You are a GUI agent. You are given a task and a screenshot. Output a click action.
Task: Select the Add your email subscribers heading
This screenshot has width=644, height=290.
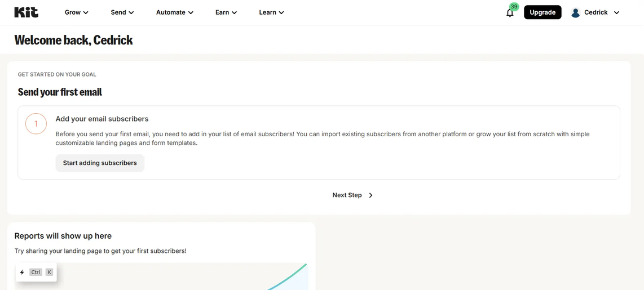(x=102, y=119)
